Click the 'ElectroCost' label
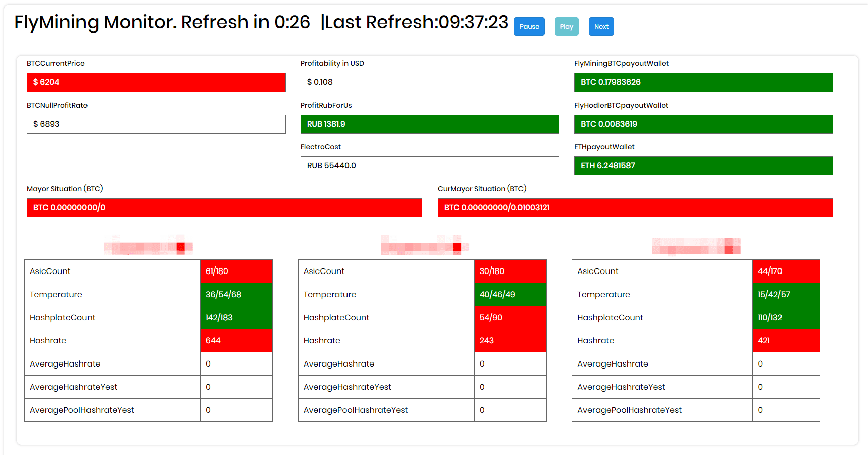Screen dimensions: 868x455 tap(321, 147)
